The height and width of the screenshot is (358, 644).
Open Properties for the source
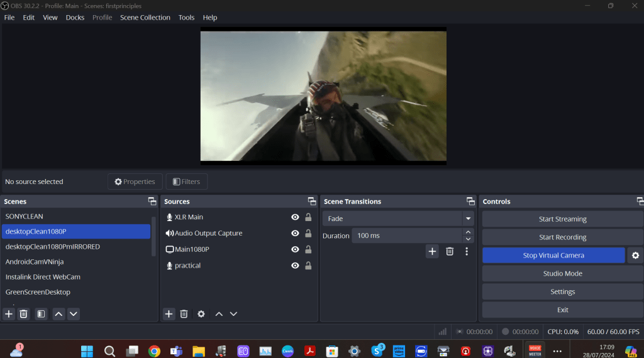click(135, 182)
